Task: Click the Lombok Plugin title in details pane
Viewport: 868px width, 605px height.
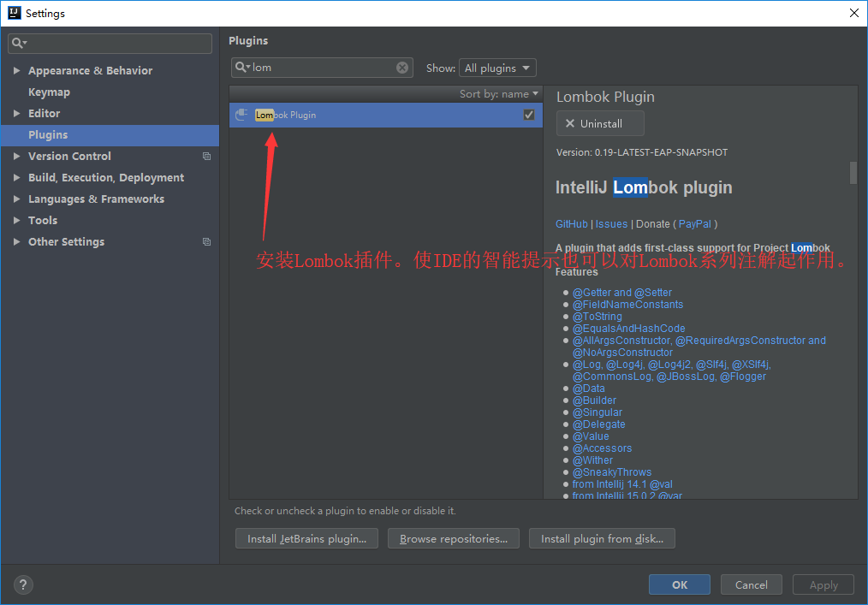Action: [x=605, y=97]
